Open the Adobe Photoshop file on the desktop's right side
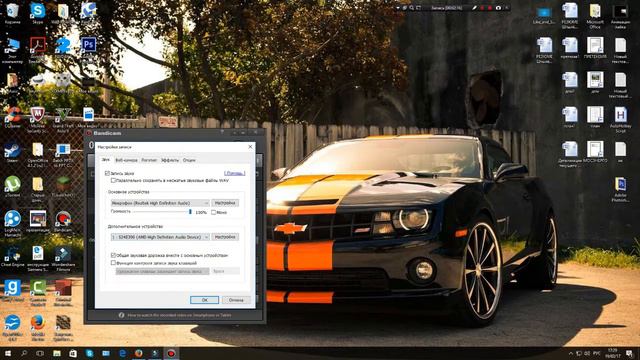Image resolution: width=640 pixels, height=360 pixels. pos(620,189)
